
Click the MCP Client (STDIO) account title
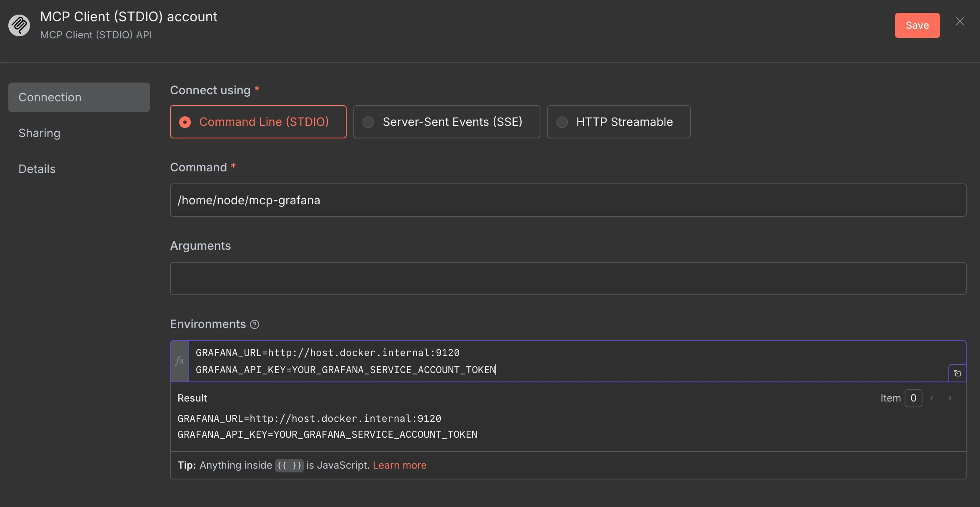pyautogui.click(x=129, y=17)
